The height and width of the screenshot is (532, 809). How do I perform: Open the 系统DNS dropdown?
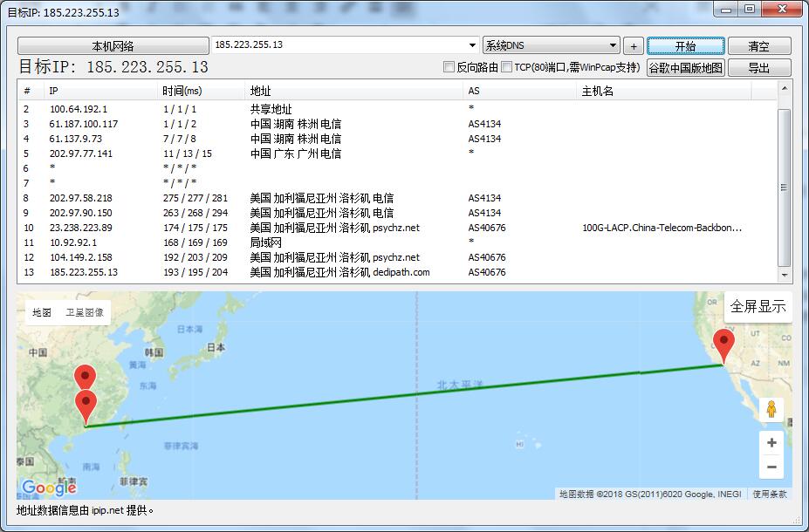coord(614,45)
